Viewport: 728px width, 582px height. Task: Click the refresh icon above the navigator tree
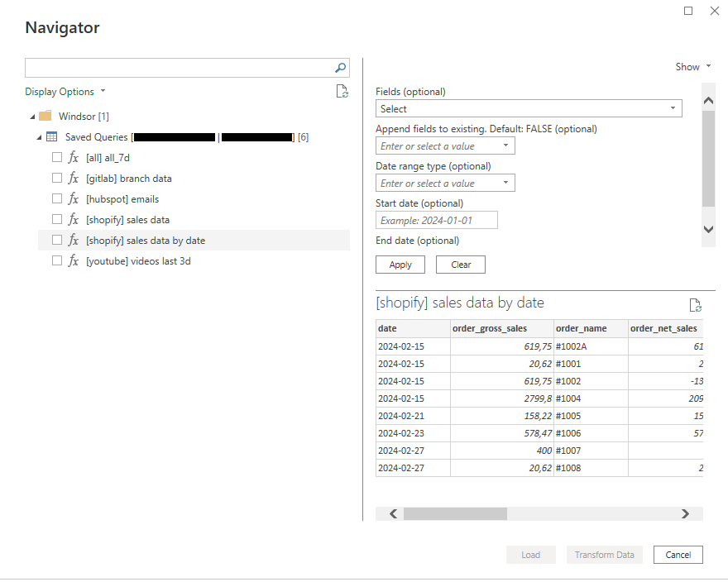pyautogui.click(x=342, y=91)
